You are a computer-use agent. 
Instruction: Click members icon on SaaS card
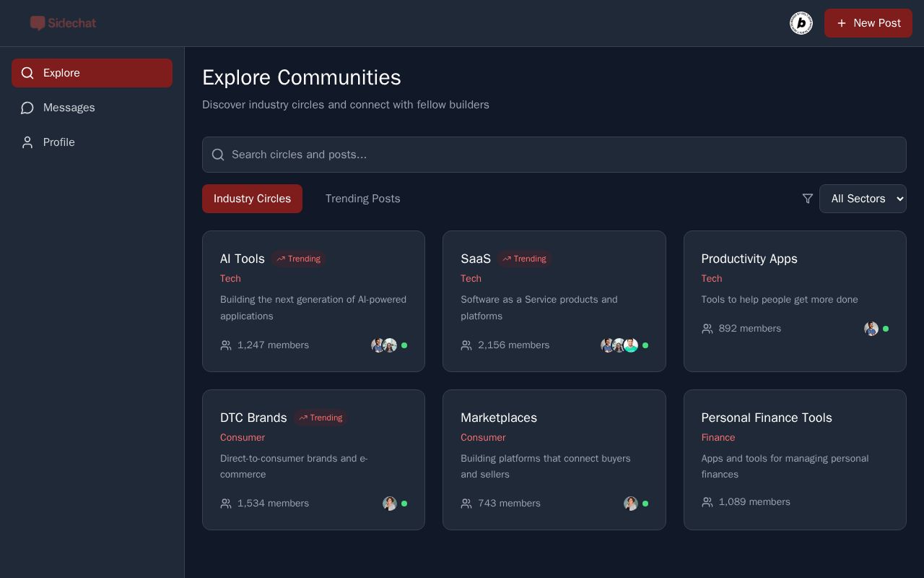tap(466, 345)
